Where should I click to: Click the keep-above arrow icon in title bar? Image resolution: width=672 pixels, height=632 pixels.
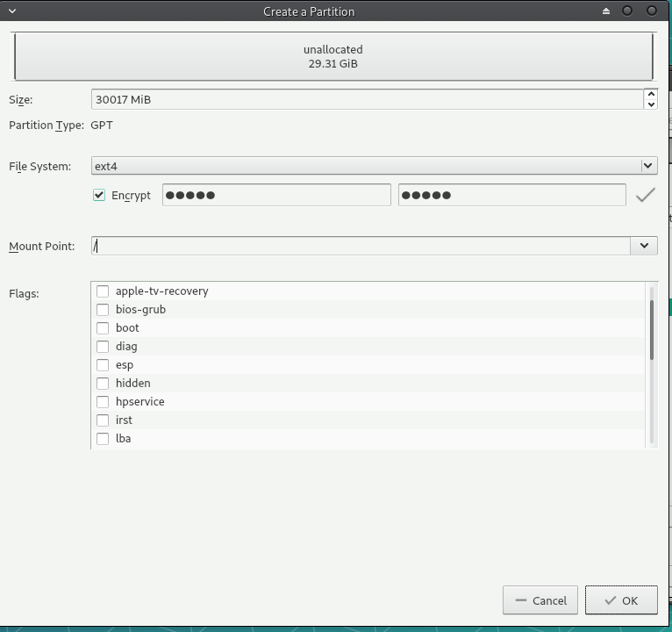click(606, 11)
